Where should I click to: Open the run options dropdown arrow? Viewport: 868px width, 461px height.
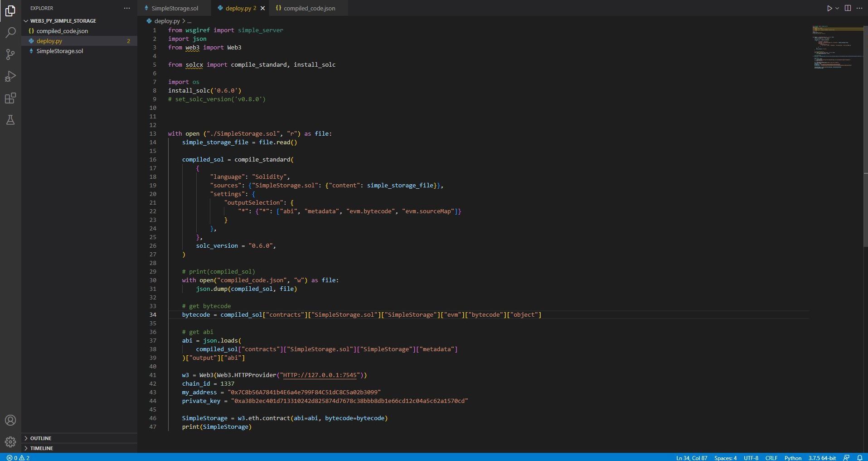tap(837, 8)
